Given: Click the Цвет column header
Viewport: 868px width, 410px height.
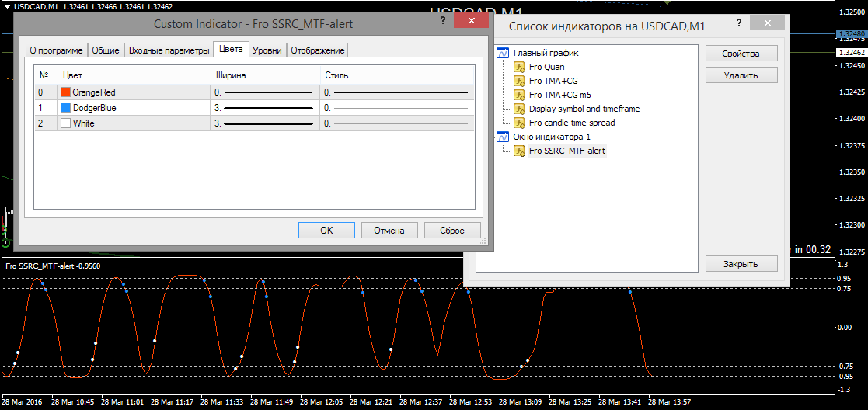Looking at the screenshot, I should click(134, 75).
